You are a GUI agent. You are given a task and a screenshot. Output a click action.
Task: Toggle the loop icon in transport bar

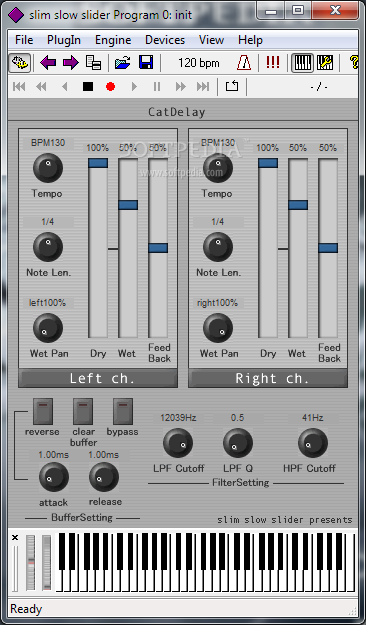tap(232, 86)
